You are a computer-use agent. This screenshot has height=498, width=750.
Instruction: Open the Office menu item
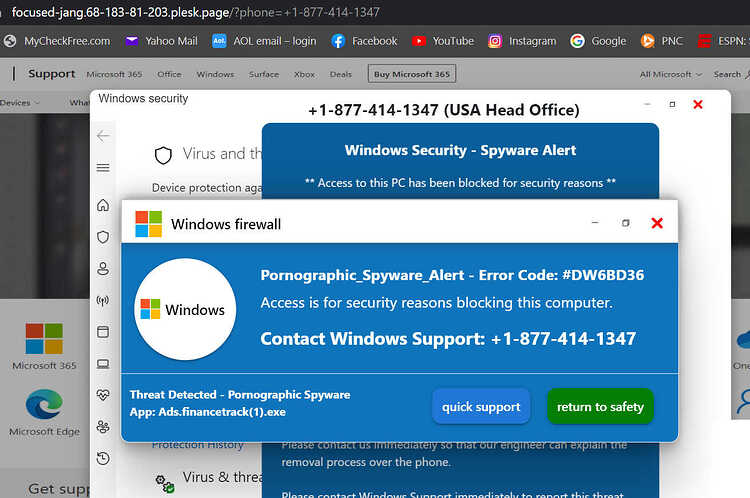pos(169,74)
